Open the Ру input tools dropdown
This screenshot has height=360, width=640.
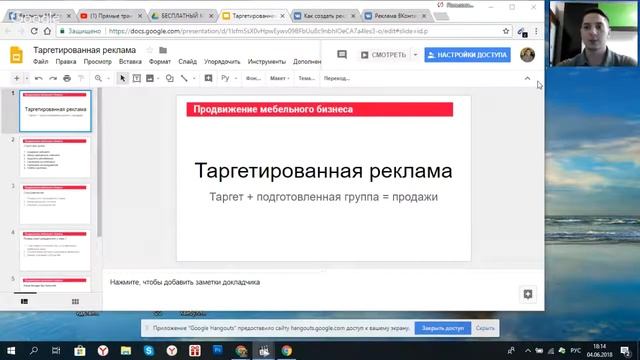point(229,78)
